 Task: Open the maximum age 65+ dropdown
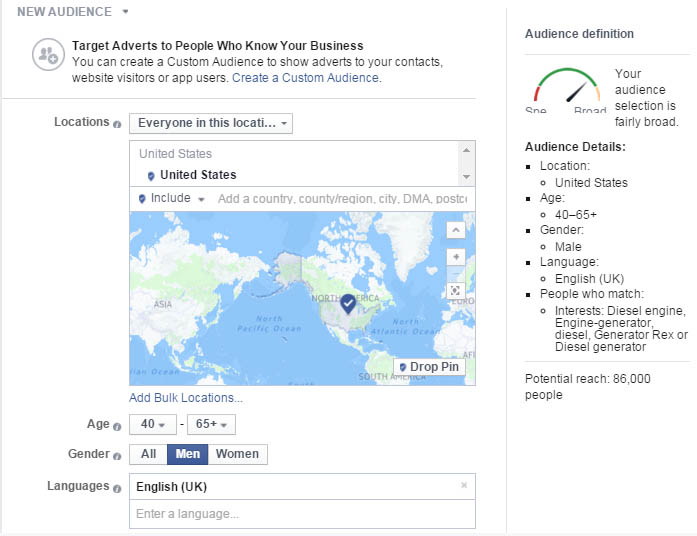click(x=211, y=424)
